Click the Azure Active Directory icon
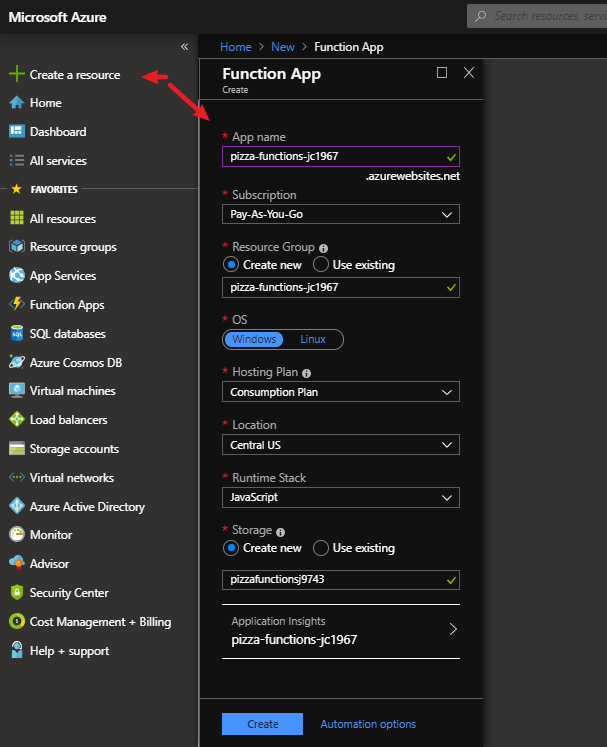This screenshot has height=747, width=607. [17, 506]
